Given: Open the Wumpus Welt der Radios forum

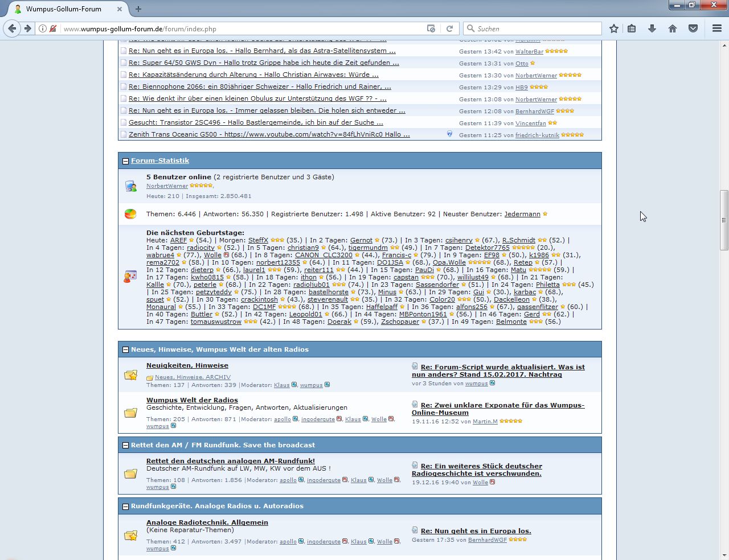Looking at the screenshot, I should (192, 400).
